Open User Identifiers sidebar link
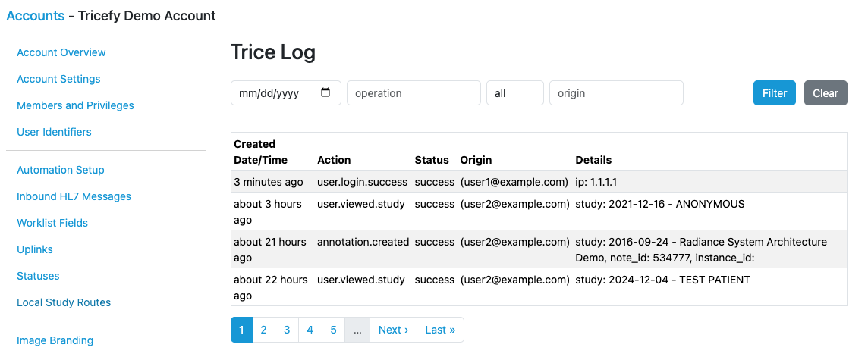868x357 pixels. pyautogui.click(x=54, y=132)
